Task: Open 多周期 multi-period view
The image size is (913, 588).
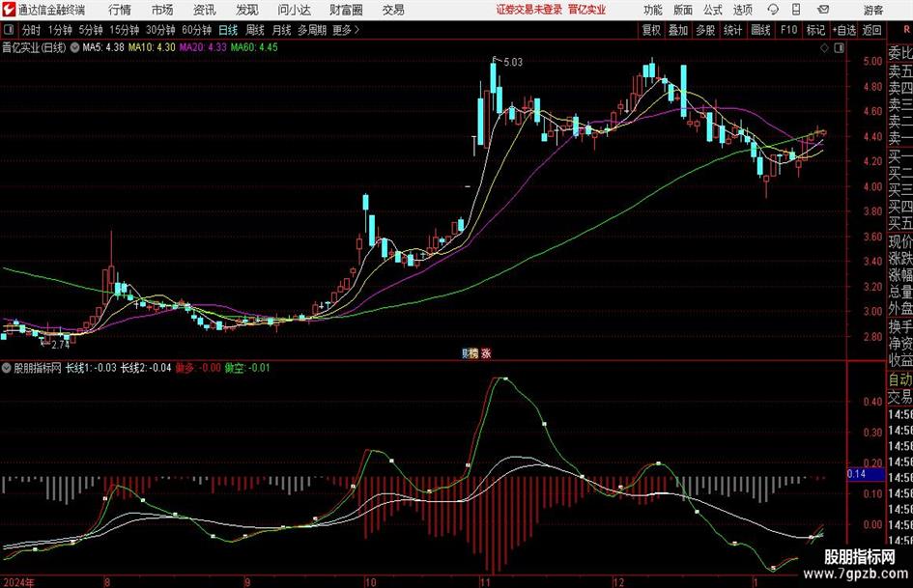Action: tap(312, 30)
